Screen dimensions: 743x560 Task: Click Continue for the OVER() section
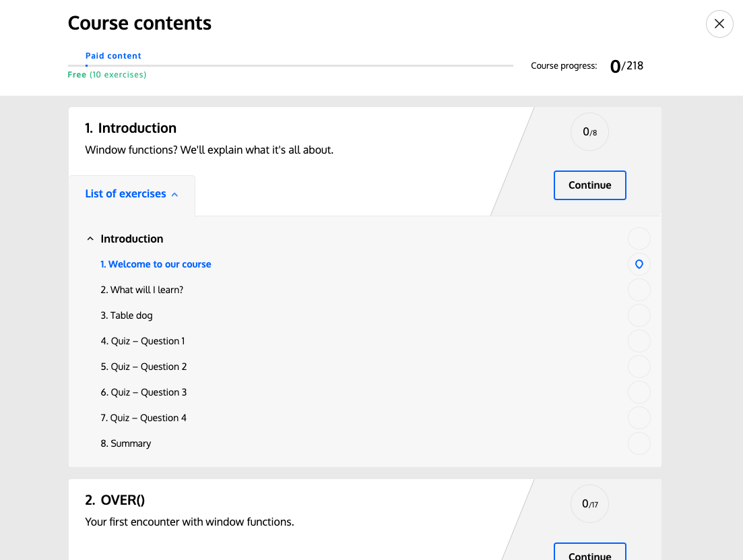(x=590, y=552)
